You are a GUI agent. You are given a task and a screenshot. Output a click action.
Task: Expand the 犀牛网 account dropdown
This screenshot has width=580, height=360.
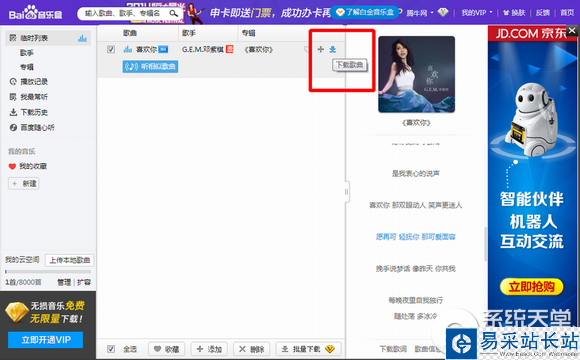pos(420,13)
